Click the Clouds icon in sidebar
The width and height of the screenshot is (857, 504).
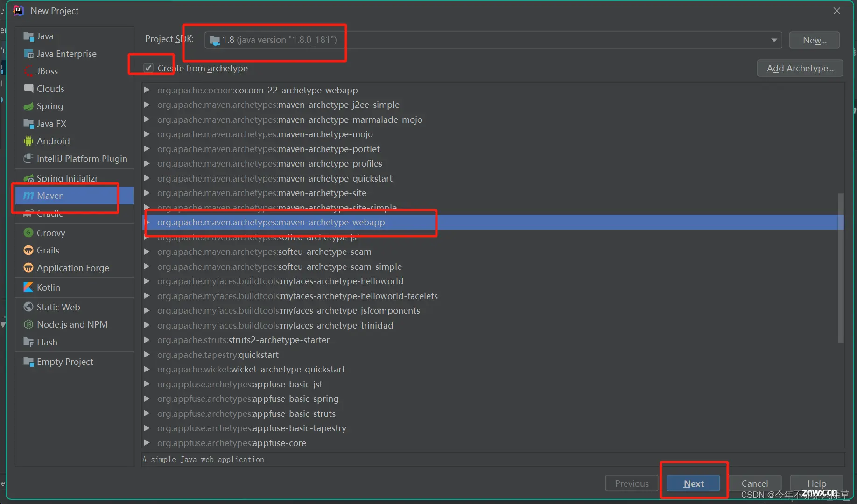point(28,89)
